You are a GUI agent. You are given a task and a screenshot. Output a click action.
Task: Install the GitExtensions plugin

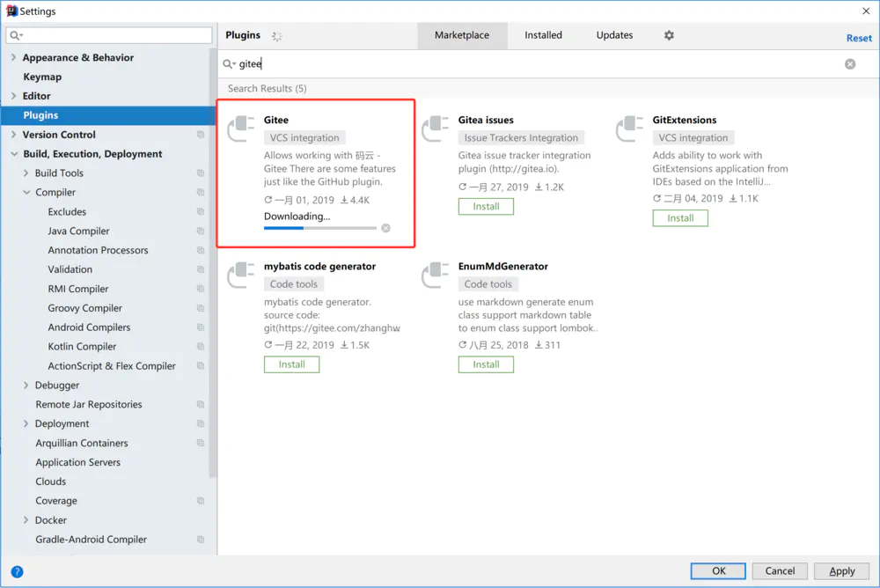pos(680,218)
